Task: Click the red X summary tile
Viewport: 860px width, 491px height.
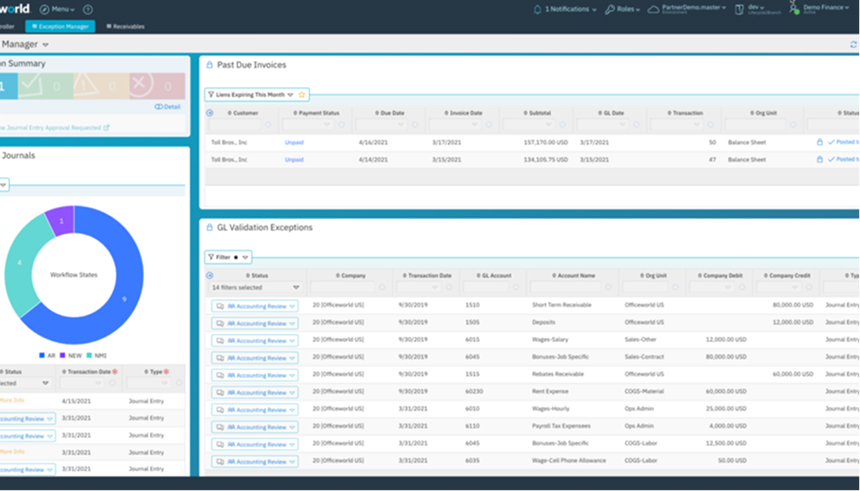Action: [x=157, y=86]
